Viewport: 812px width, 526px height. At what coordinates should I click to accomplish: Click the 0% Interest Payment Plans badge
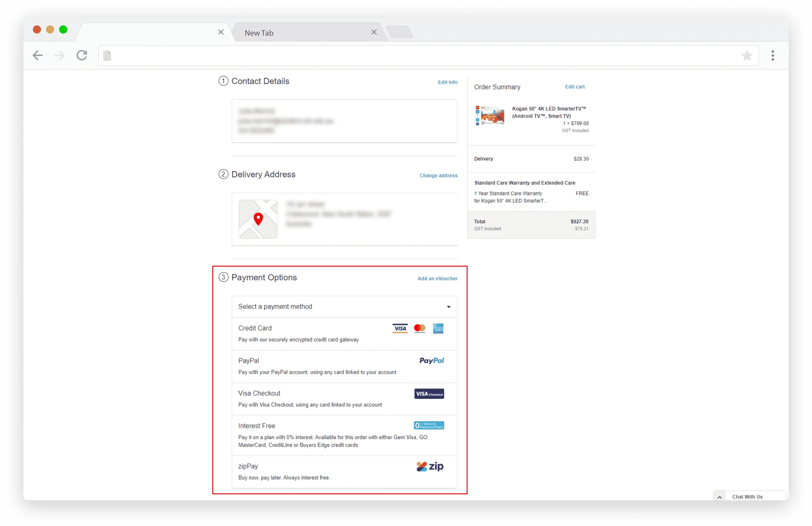pyautogui.click(x=429, y=425)
